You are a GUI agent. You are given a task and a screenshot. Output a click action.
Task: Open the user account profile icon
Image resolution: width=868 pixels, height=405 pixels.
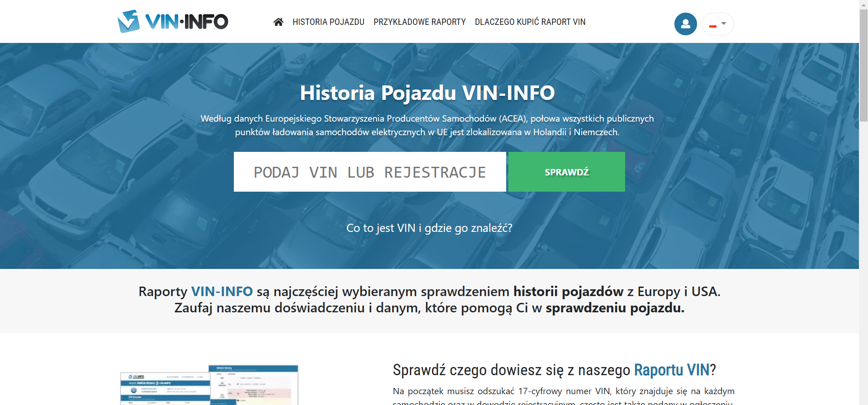tap(685, 24)
